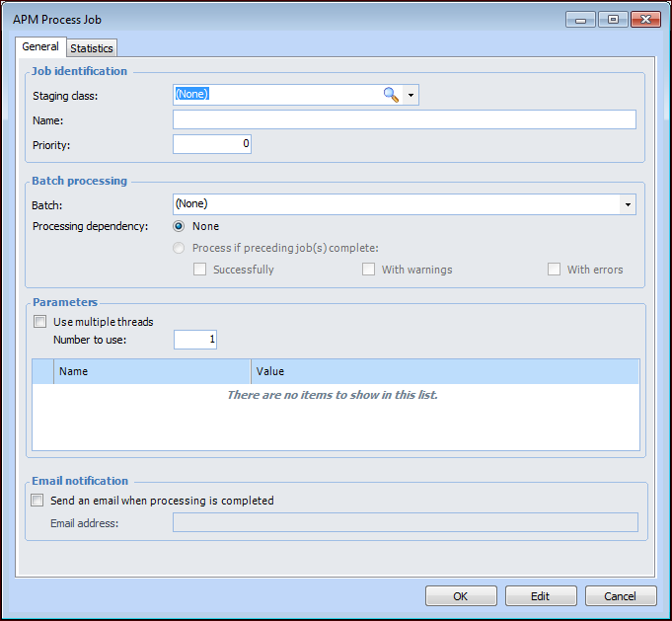Minimize the APM Process Job window
This screenshot has width=672, height=621.
(x=580, y=20)
